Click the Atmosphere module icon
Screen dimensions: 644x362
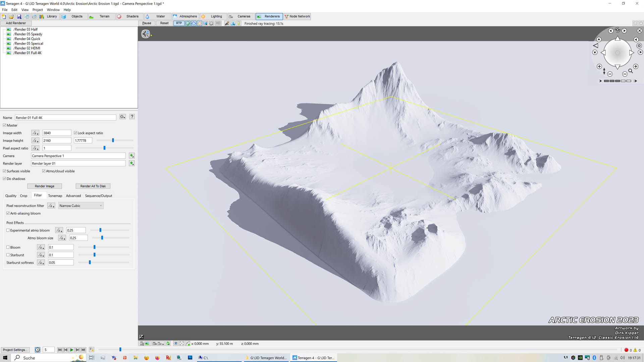click(x=174, y=16)
